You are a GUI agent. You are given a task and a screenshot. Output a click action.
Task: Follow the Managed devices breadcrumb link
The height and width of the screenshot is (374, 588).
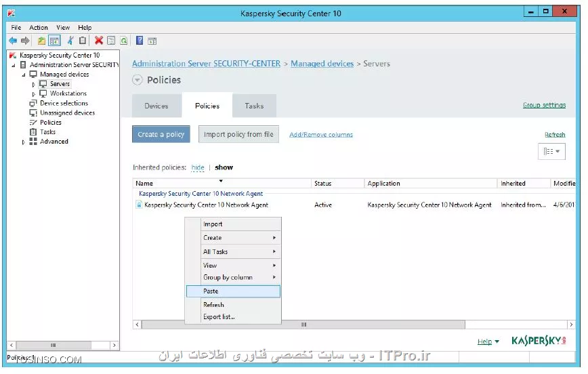pyautogui.click(x=322, y=64)
